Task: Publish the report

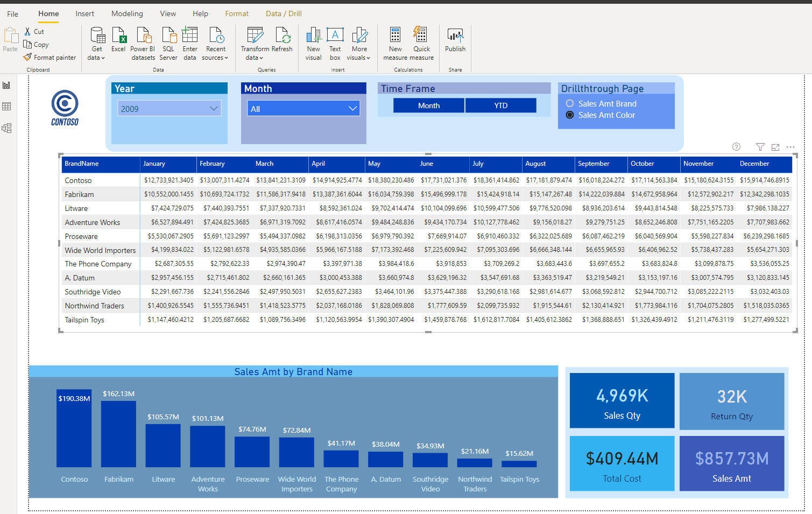Action: click(455, 43)
